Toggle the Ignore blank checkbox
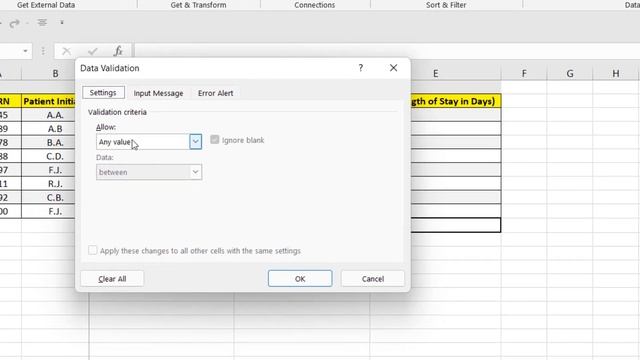This screenshot has height=360, width=640. (215, 140)
